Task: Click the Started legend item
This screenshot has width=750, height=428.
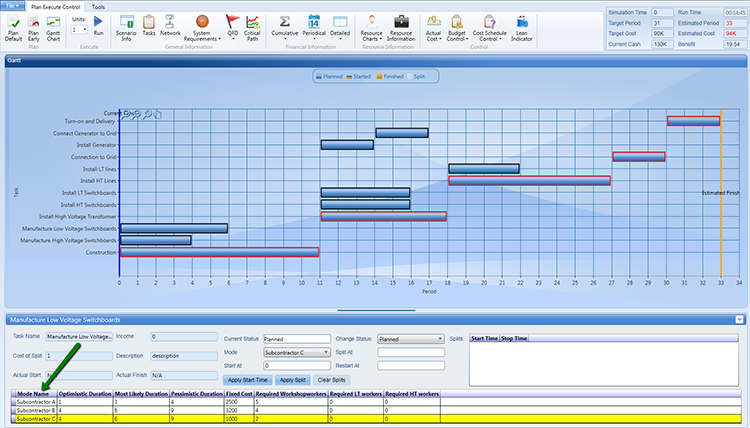Action: click(x=359, y=77)
